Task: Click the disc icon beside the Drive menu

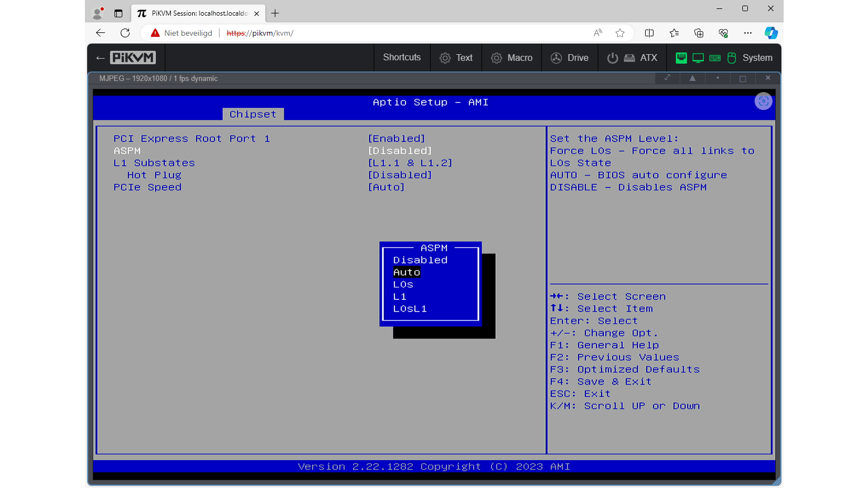Action: 556,58
